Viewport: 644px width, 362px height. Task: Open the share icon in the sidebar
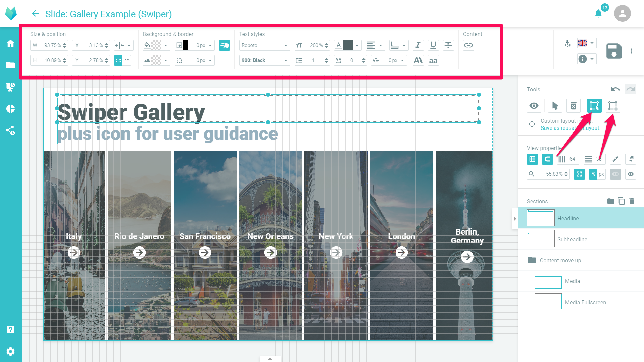pos(11,131)
